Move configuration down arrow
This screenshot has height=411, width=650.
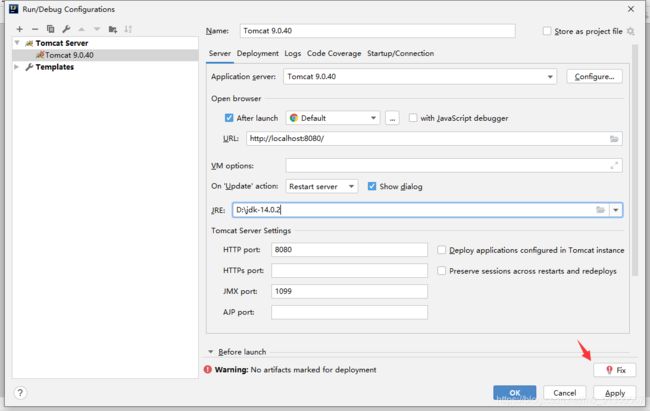tap(97, 29)
